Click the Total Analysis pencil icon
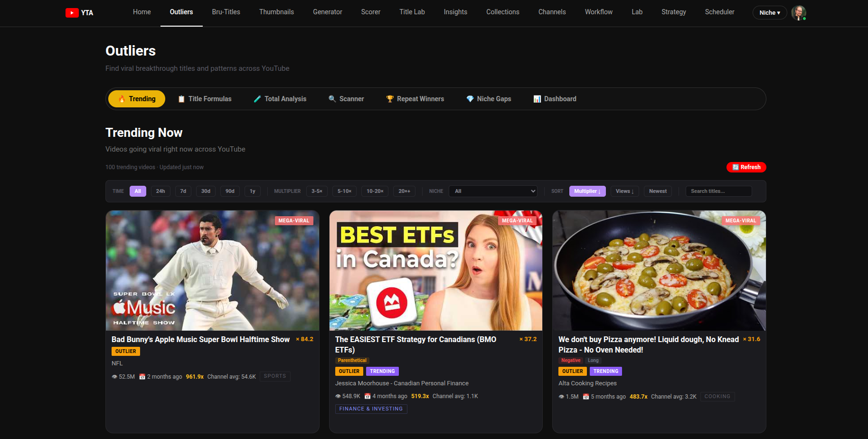Screen dimensions: 868x439 pos(257,99)
